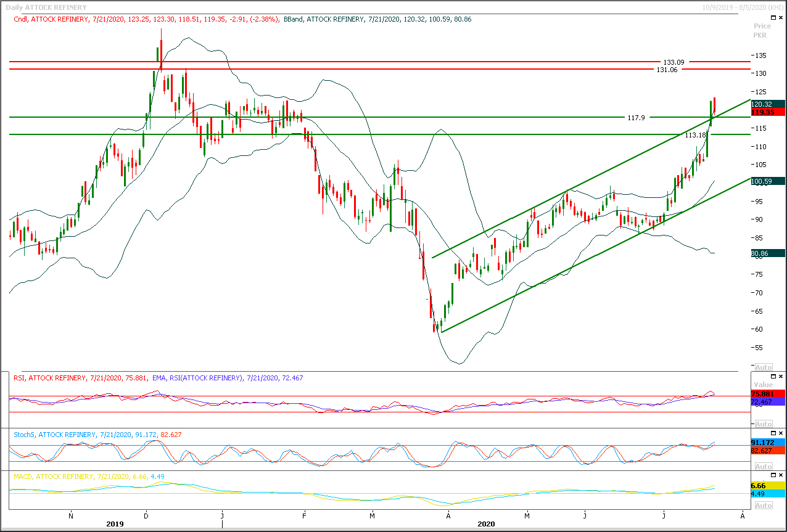The height and width of the screenshot is (532, 787).
Task: Select the MACD legend label
Action: click(x=89, y=477)
